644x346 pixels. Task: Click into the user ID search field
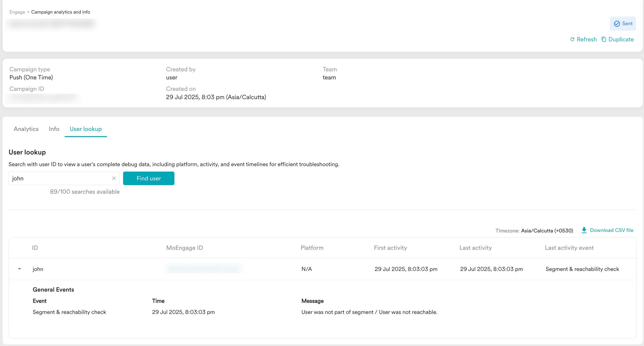pyautogui.click(x=60, y=178)
